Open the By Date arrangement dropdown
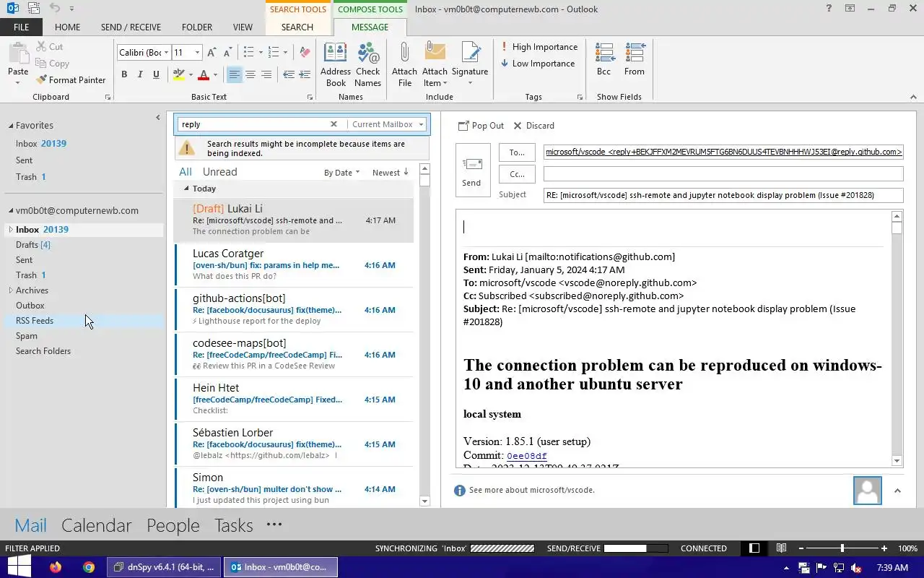 341,173
